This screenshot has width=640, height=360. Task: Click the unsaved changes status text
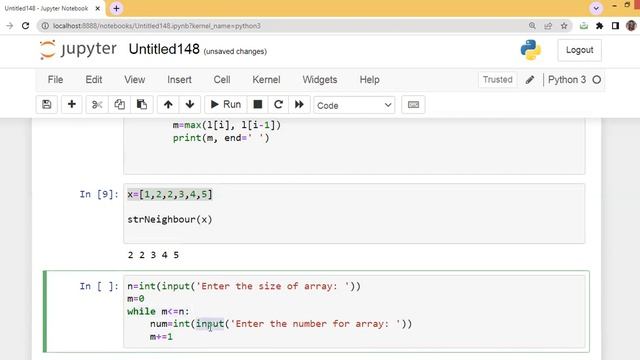click(235, 51)
